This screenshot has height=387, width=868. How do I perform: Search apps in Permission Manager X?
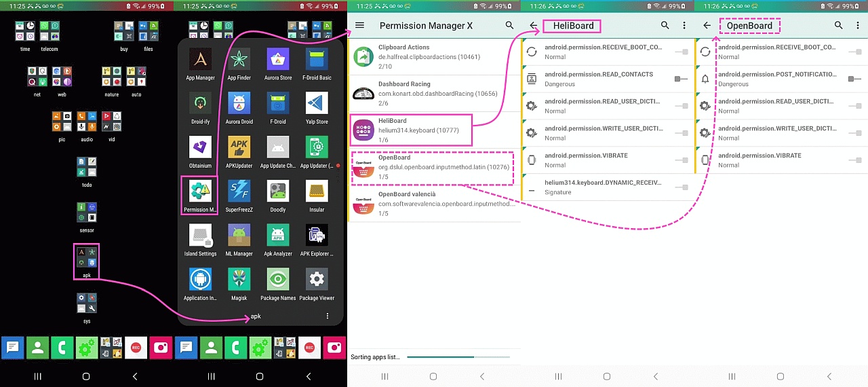point(509,26)
